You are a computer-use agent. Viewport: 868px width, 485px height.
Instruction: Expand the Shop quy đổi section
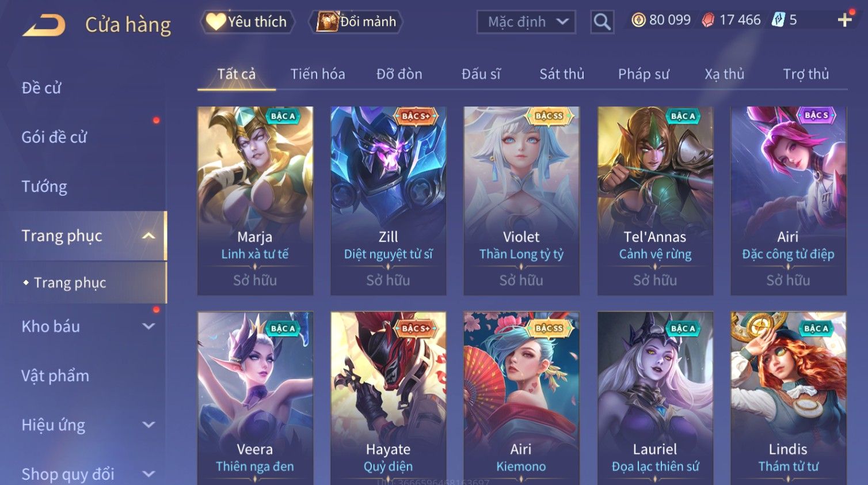pyautogui.click(x=149, y=474)
